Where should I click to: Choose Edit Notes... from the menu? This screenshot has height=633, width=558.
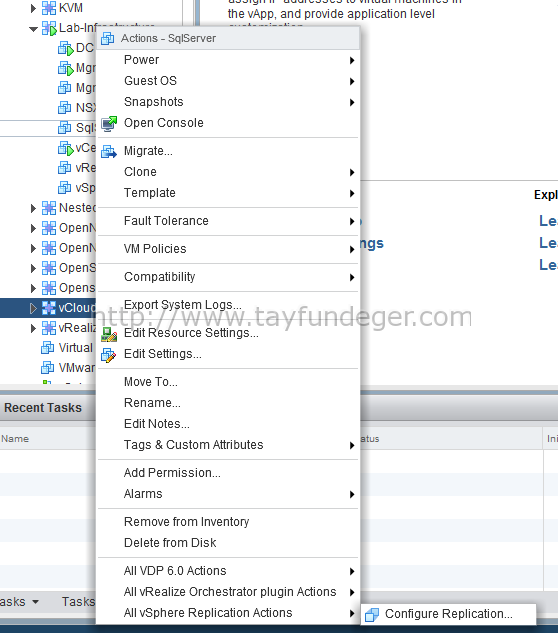point(228,424)
